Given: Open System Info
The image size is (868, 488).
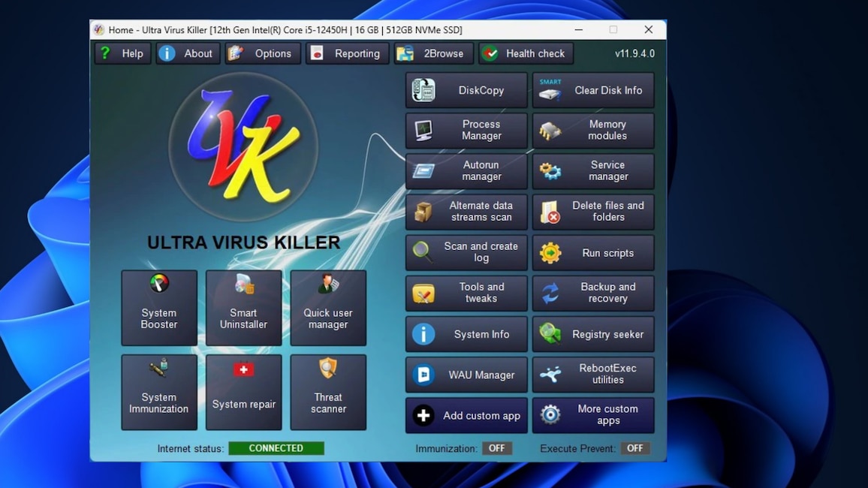Looking at the screenshot, I should pos(466,334).
